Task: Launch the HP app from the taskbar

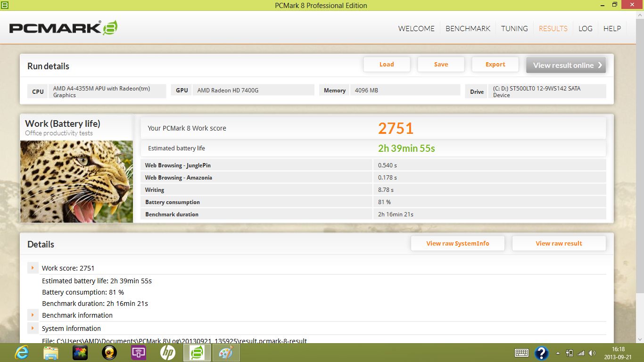Action: click(168, 353)
